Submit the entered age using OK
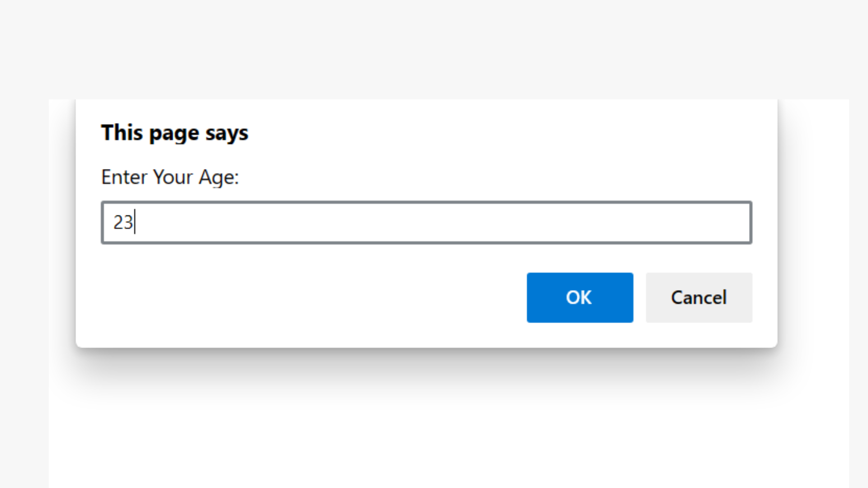Screen dimensions: 868x488 580,297
